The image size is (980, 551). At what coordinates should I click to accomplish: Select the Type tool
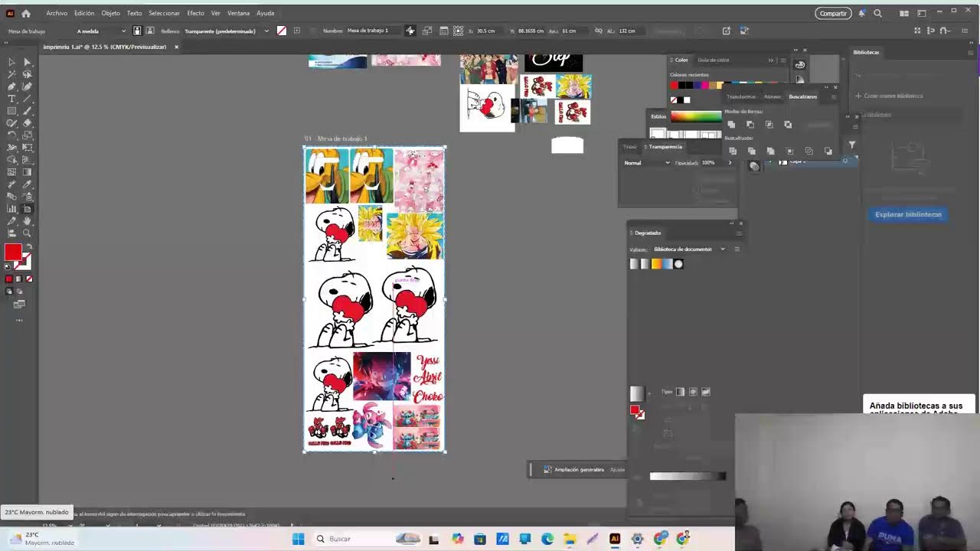pyautogui.click(x=11, y=99)
